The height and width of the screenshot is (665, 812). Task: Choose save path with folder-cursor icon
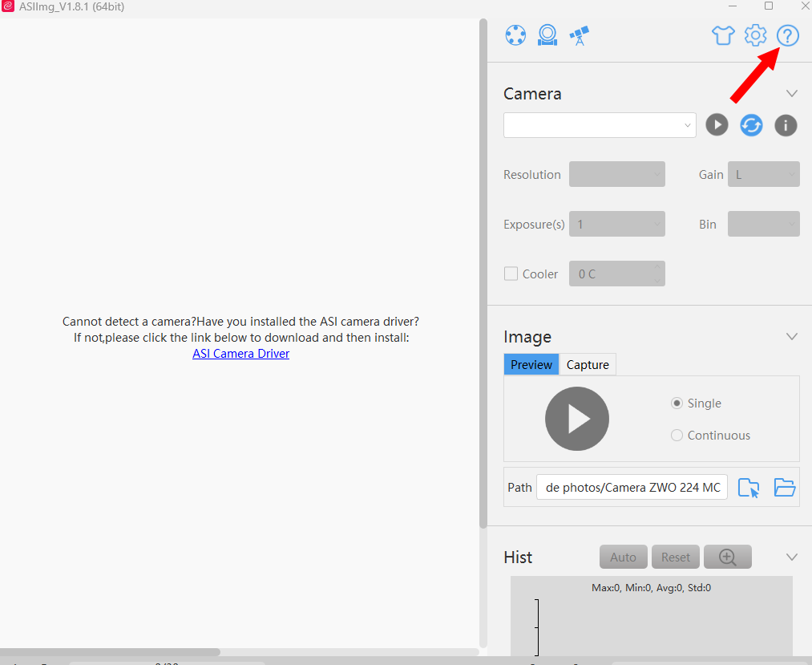(x=749, y=488)
